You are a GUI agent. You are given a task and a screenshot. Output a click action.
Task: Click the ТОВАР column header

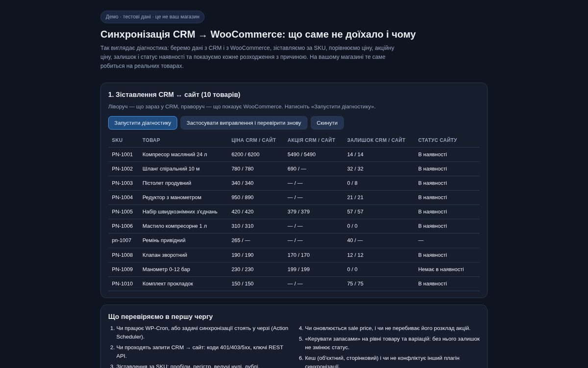[x=151, y=140]
